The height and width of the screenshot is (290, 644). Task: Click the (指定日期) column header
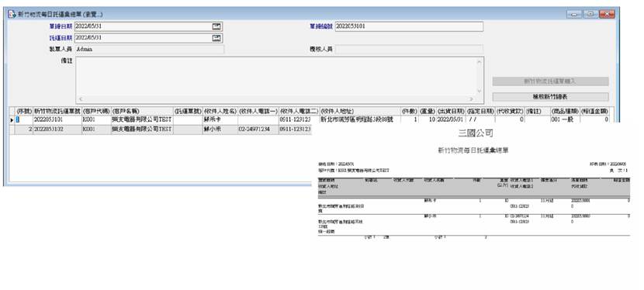coord(480,112)
